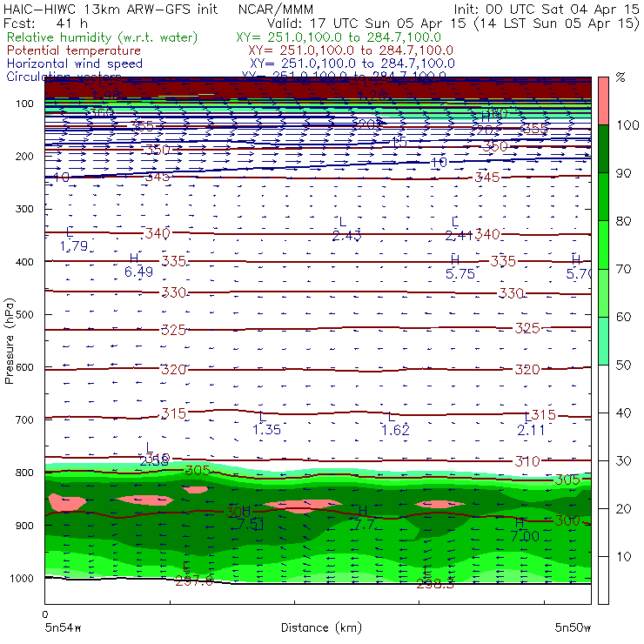
Task: Click the wind speed maximum value '6.49'
Action: 139,272
